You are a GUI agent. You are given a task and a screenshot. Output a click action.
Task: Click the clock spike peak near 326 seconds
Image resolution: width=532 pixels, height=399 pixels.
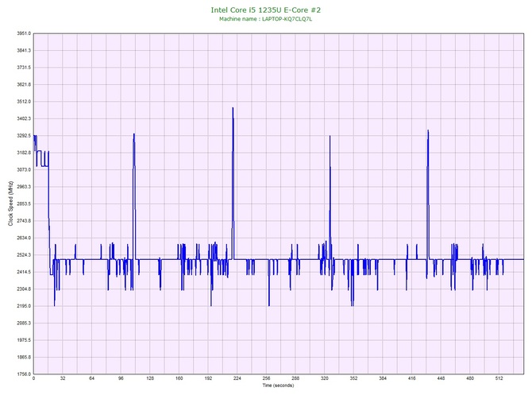pos(330,136)
